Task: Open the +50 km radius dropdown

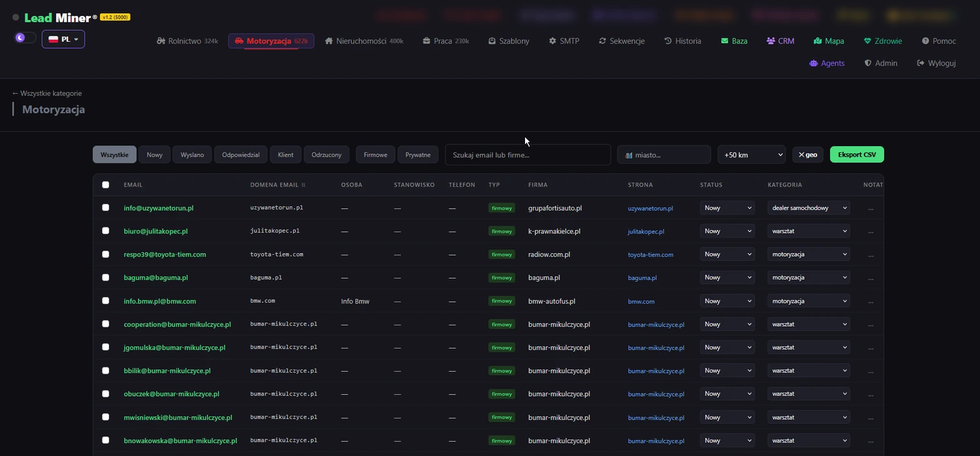Action: [752, 154]
